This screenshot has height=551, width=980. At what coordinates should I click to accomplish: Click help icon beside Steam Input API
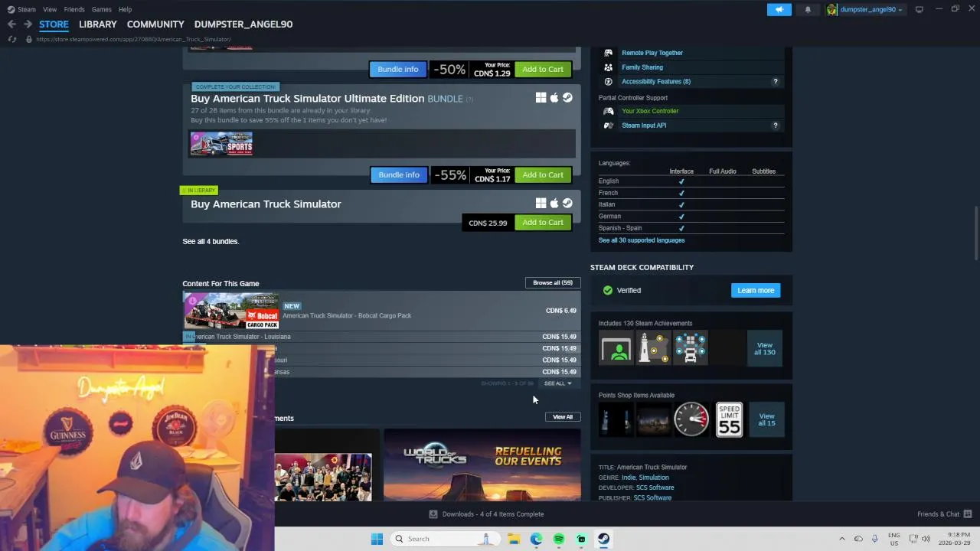click(775, 126)
